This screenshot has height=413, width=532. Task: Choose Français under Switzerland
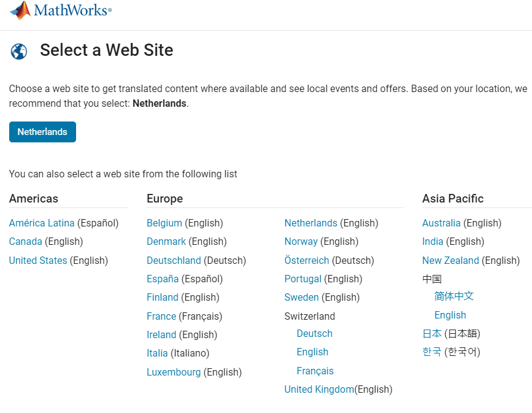(x=315, y=371)
